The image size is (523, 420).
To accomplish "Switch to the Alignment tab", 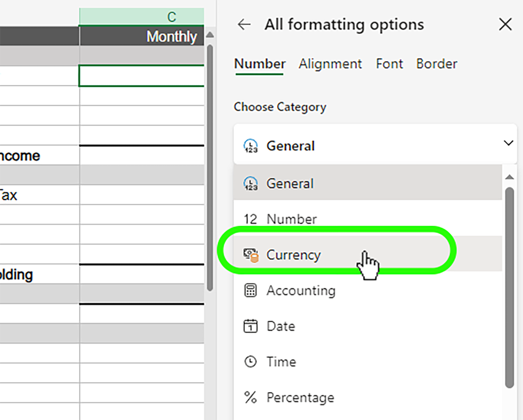I will pyautogui.click(x=330, y=64).
